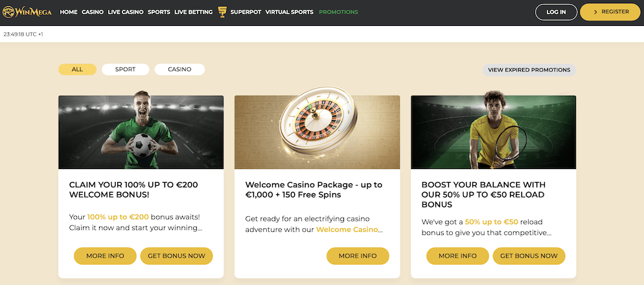Viewport: 644px width, 285px height.
Task: Click the WinMega logo
Action: (28, 12)
